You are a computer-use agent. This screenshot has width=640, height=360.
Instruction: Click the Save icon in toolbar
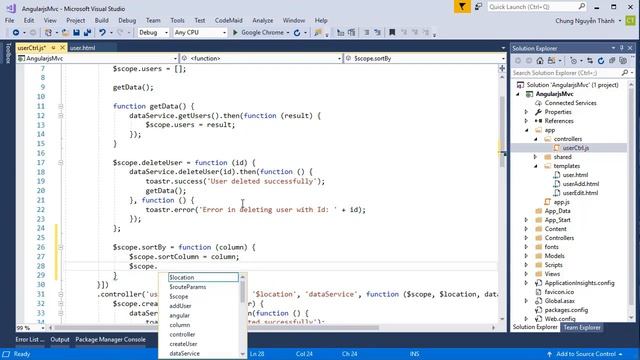(76, 33)
